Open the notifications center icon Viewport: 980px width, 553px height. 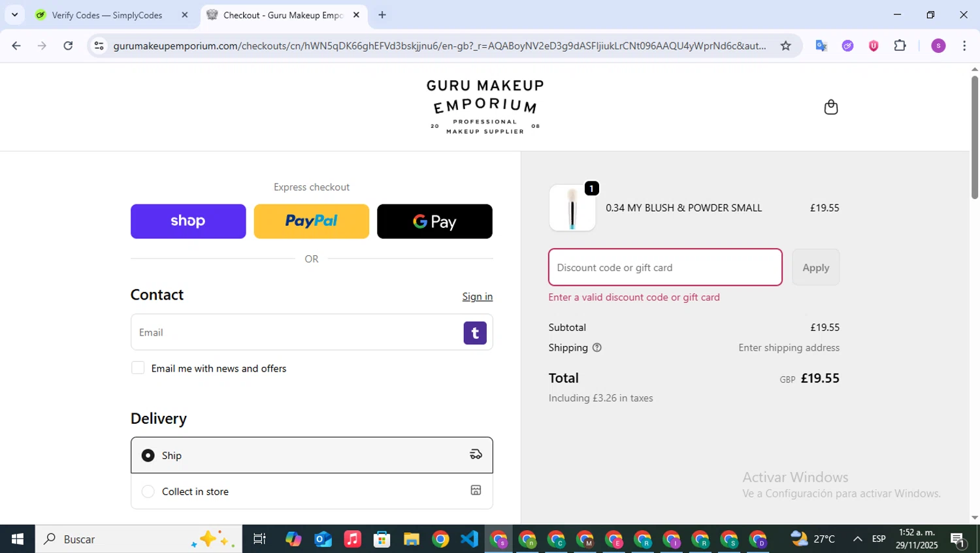point(958,539)
